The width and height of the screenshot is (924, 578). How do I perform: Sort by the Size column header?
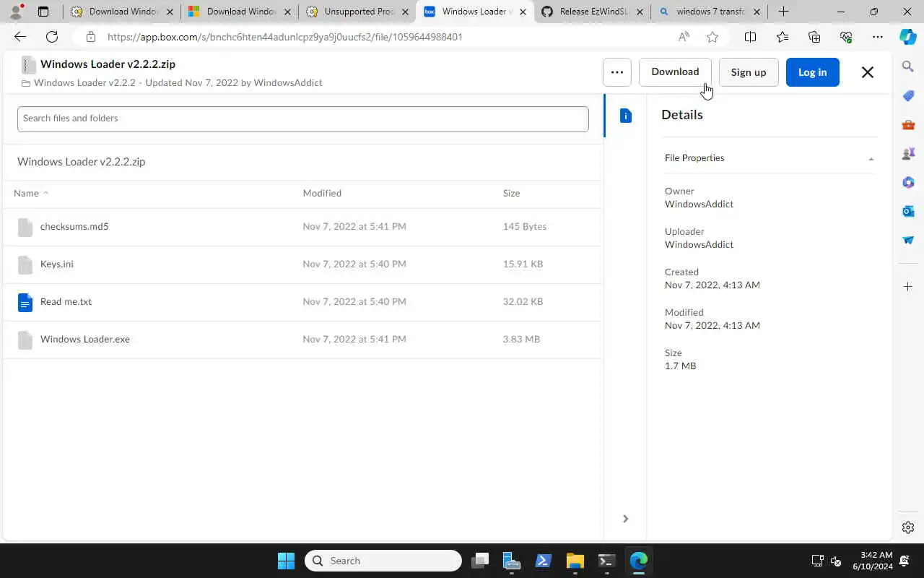[511, 193]
